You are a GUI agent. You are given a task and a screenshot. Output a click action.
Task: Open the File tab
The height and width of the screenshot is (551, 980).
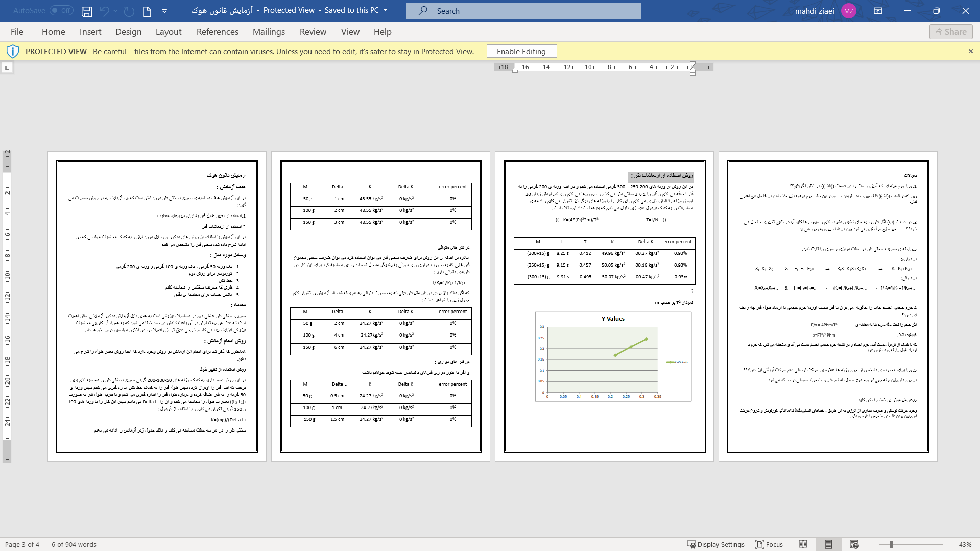tap(17, 32)
